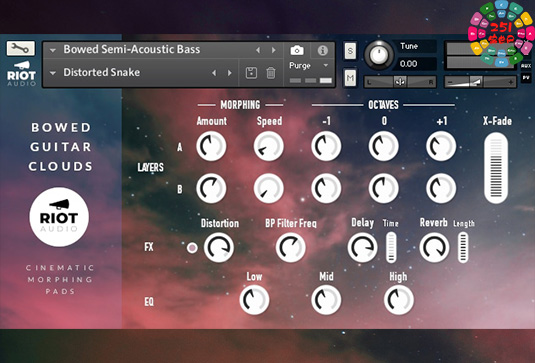Click the Reverb Length slider
This screenshot has height=363, width=535.
(463, 248)
